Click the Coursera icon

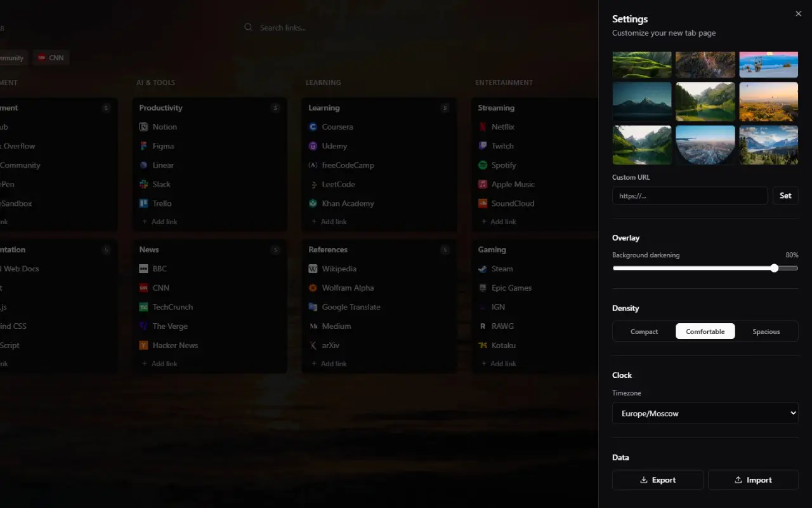(x=313, y=127)
